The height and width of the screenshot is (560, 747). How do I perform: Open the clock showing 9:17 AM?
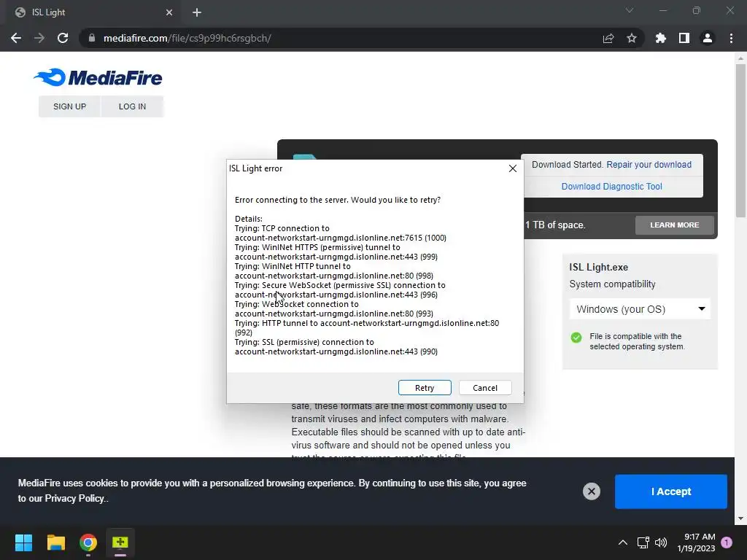point(696,542)
